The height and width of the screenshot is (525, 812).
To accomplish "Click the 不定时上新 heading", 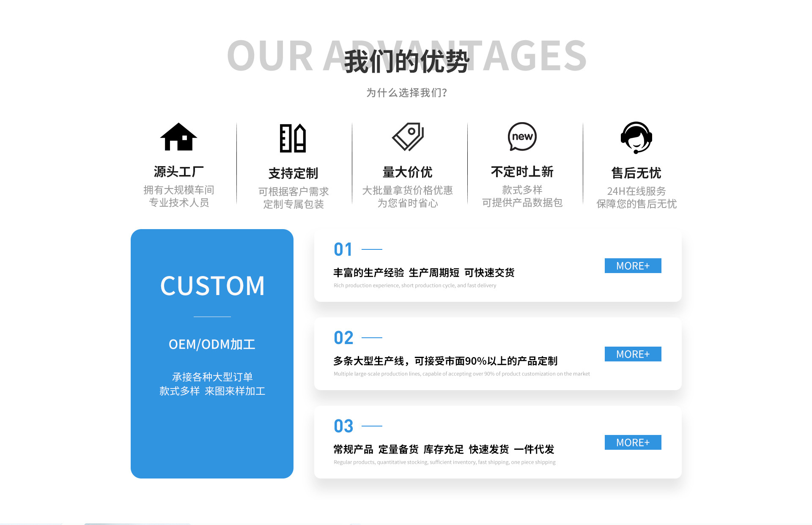I will pos(522,172).
